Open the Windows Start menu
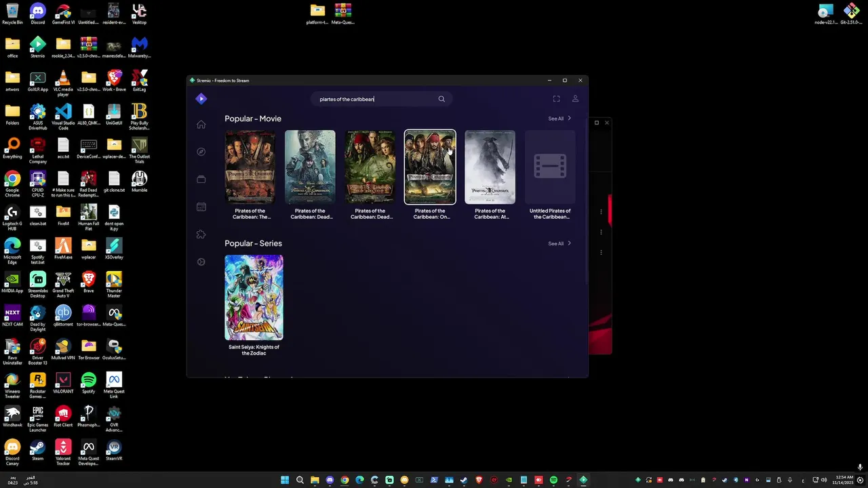Viewport: 868px width, 488px height. [285, 480]
